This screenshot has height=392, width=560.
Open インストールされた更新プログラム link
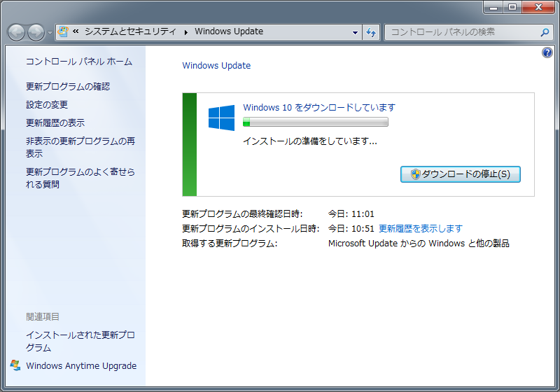[80, 341]
